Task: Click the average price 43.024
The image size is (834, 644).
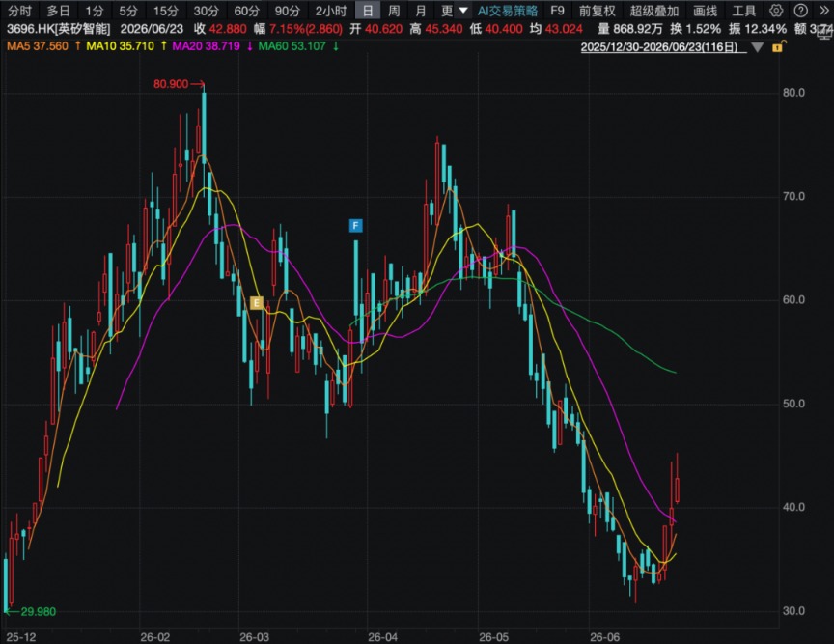Action: (564, 29)
